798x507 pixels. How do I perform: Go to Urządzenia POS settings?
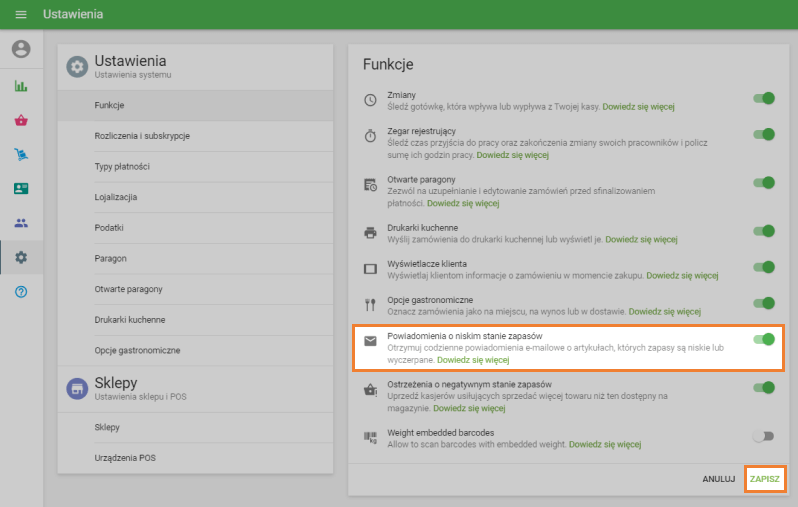click(125, 458)
